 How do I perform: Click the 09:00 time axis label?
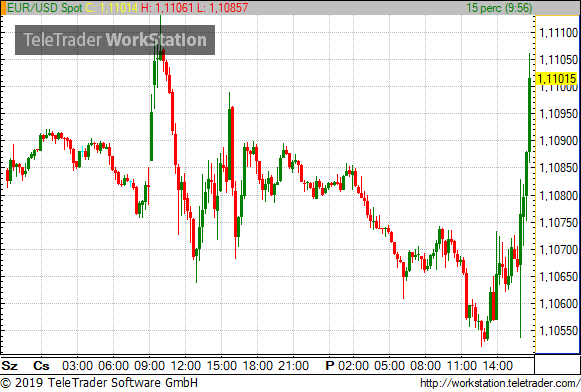coord(149,366)
